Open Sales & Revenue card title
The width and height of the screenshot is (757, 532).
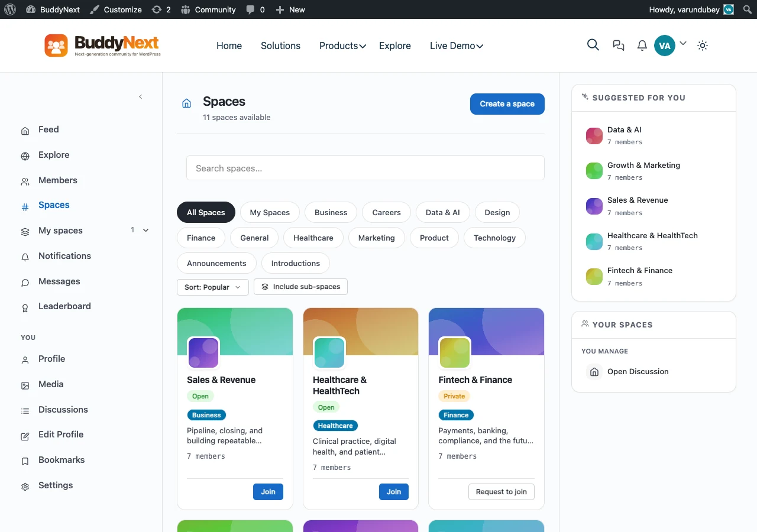tap(221, 380)
